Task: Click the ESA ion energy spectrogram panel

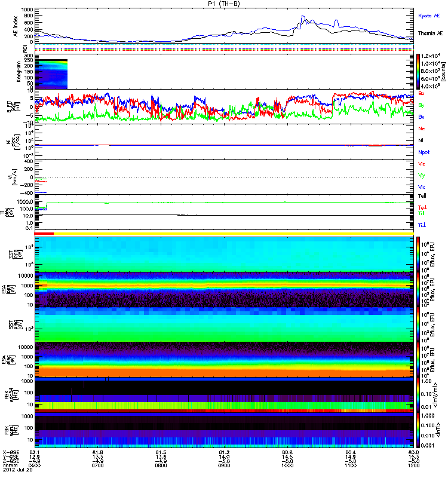Action: 225,290
